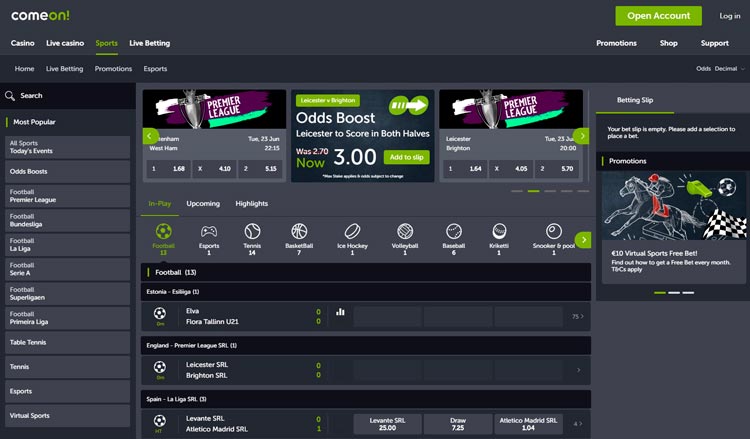Open Table Tennis in sidebar
Image resolution: width=750 pixels, height=439 pixels.
click(x=67, y=342)
